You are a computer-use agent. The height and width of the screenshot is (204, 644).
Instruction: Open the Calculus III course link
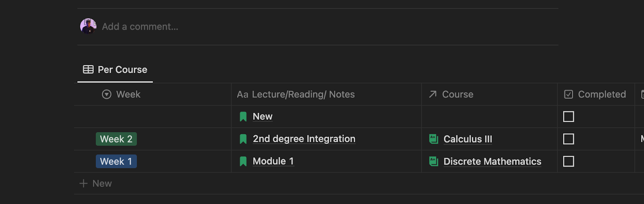point(468,139)
